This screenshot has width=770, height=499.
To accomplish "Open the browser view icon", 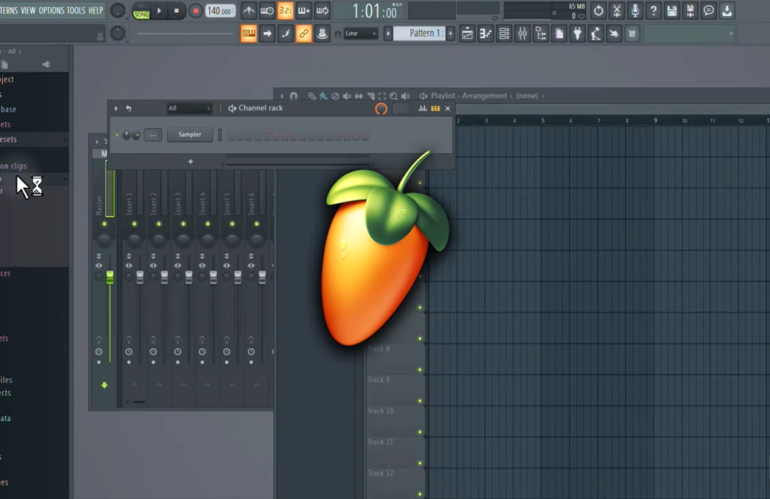I will [541, 33].
